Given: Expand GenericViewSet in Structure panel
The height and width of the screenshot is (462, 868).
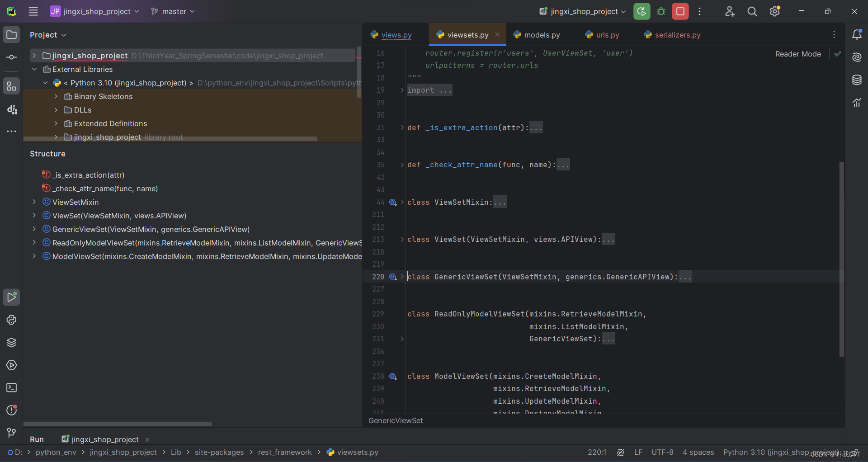Looking at the screenshot, I should tap(34, 229).
